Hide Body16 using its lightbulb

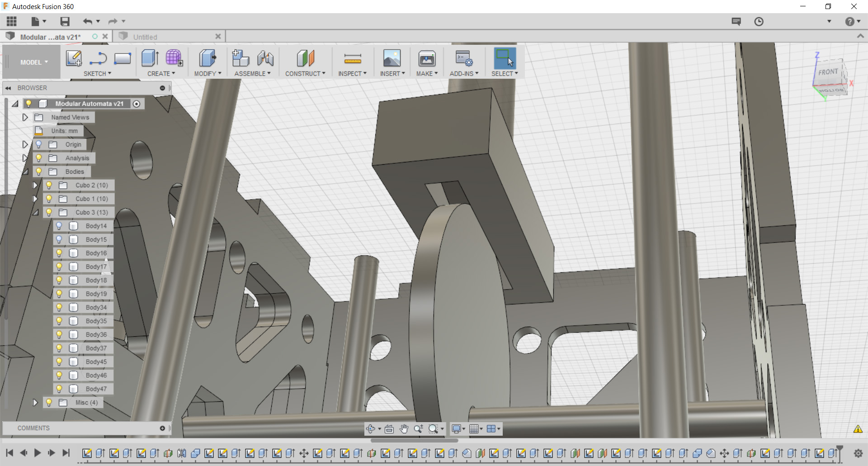59,253
